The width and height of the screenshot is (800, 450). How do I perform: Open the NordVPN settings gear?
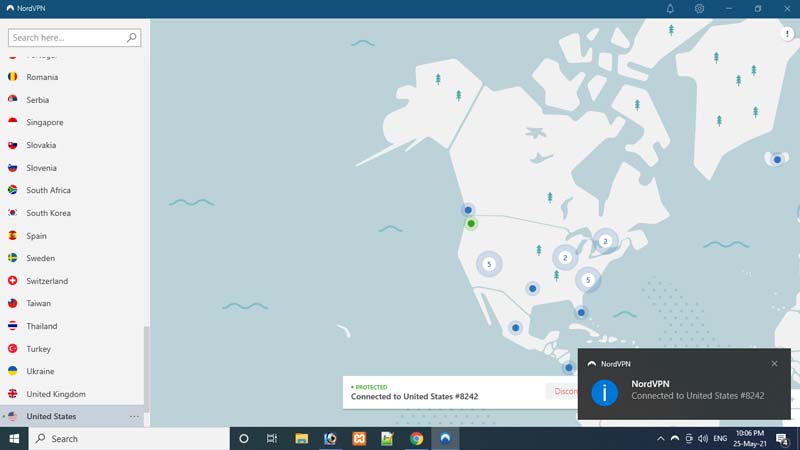pyautogui.click(x=699, y=9)
